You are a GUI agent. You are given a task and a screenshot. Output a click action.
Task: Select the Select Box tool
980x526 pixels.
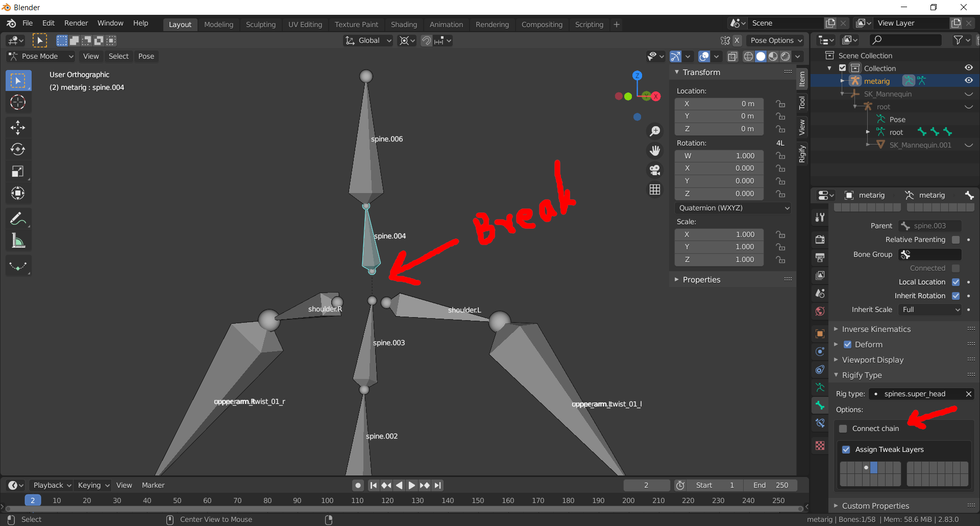point(18,81)
